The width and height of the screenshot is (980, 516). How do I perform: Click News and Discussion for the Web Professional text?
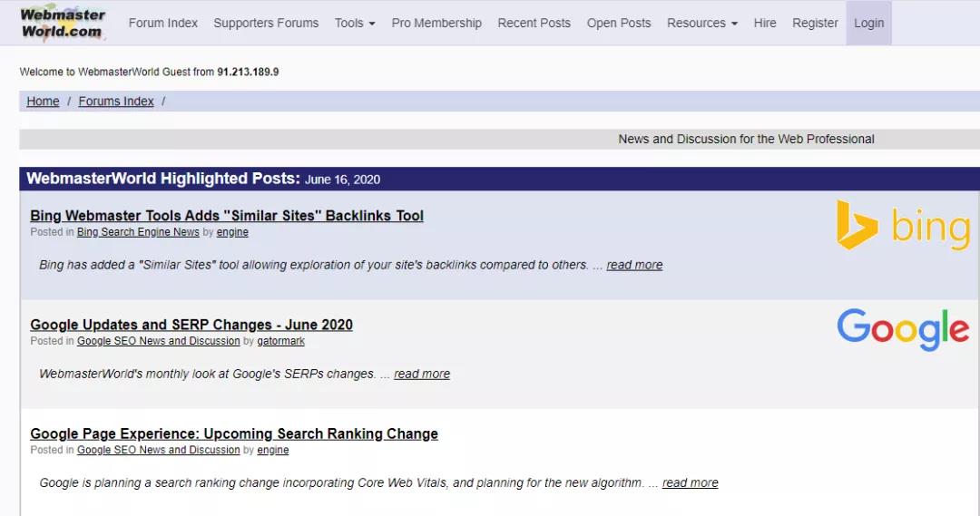tap(746, 140)
